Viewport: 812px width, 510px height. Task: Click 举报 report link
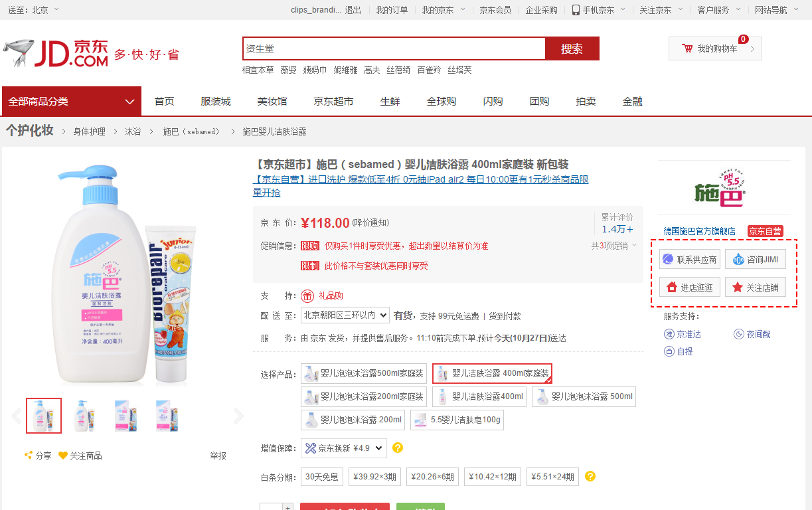click(218, 456)
